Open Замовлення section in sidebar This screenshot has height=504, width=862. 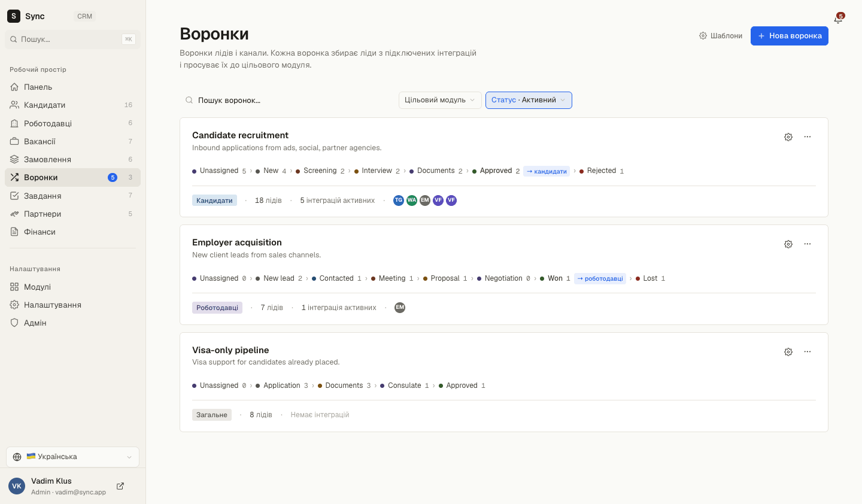[x=72, y=160]
